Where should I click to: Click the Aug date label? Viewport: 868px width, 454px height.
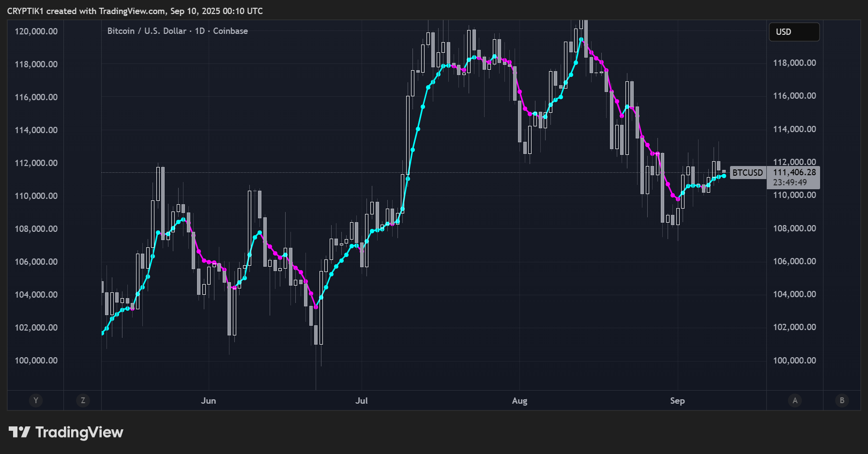pyautogui.click(x=519, y=401)
